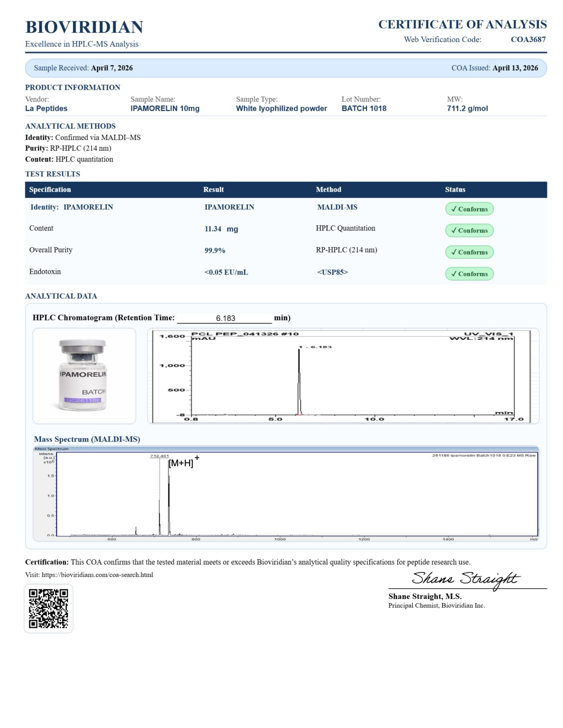Select the purity result 99.9%

click(215, 251)
